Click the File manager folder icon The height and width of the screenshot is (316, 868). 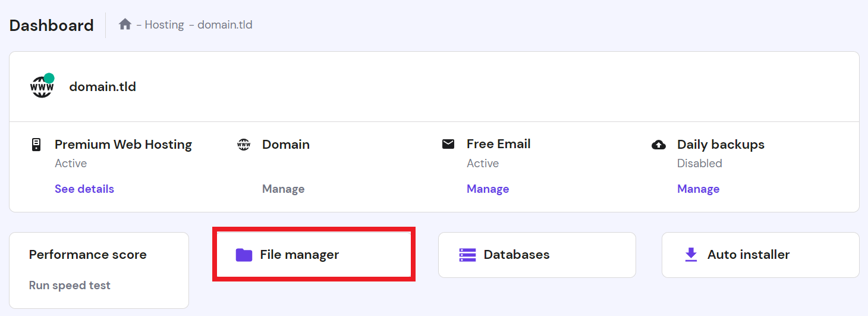(244, 255)
